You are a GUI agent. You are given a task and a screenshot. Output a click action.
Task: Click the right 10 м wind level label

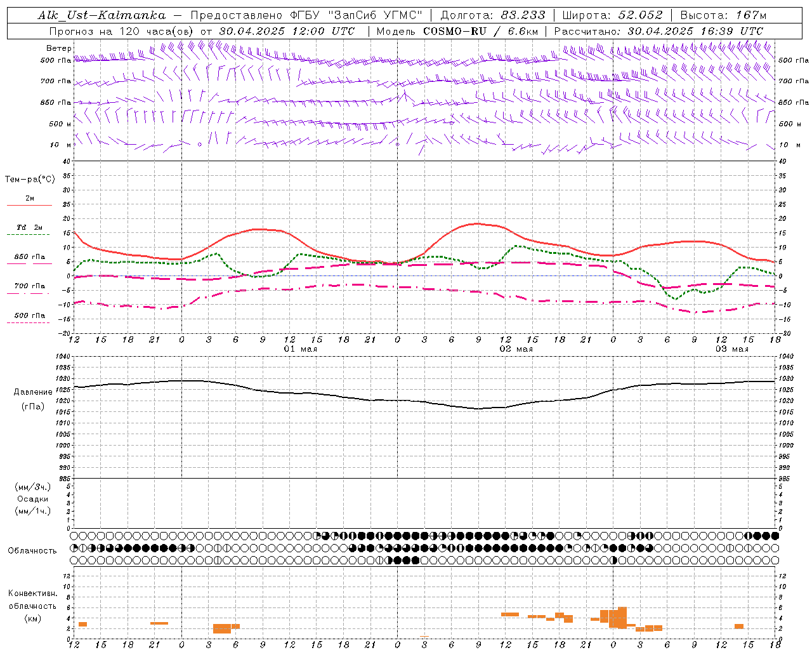click(790, 145)
